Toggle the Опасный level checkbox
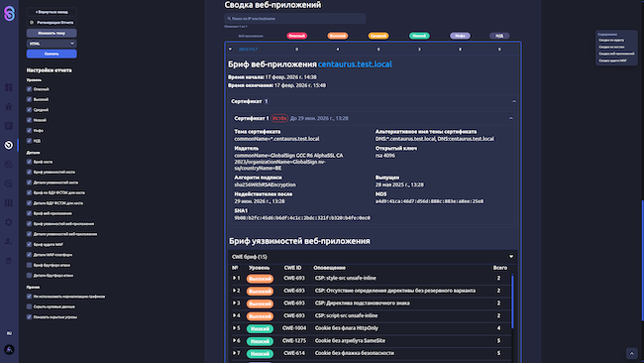 tap(29, 89)
